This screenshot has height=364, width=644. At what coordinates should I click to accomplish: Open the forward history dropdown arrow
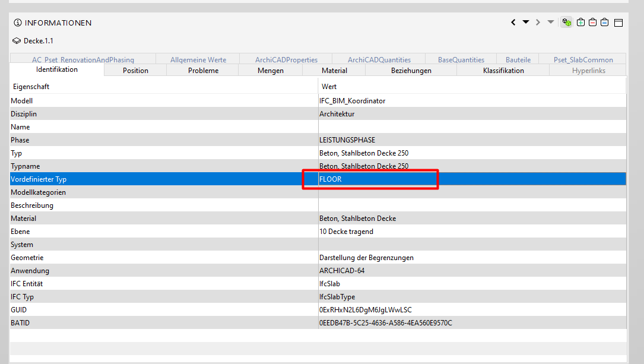[551, 22]
